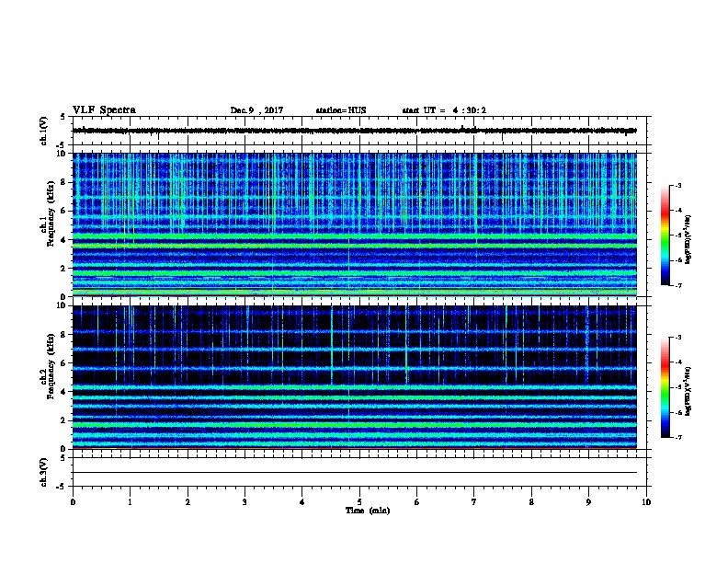Click the "-7" label on ch.2 color bar

coord(677,437)
